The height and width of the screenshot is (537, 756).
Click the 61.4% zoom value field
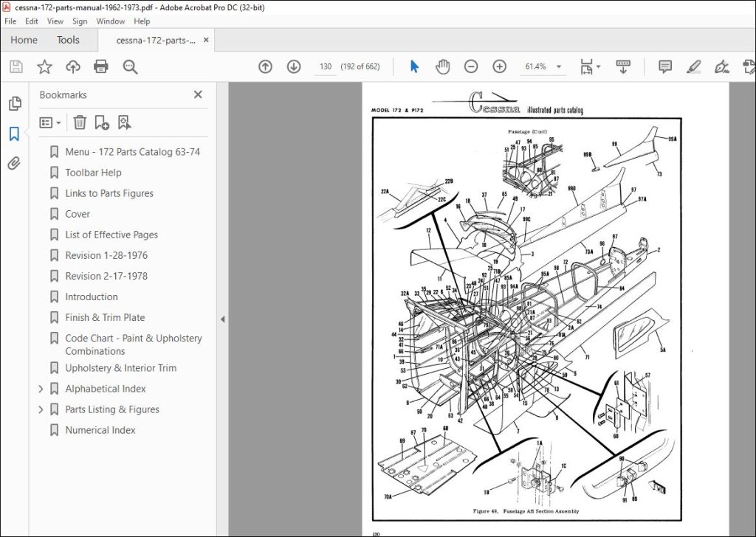click(x=535, y=66)
